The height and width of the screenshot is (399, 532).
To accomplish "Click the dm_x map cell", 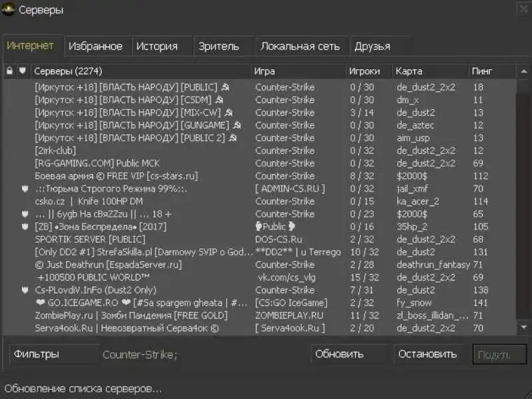I will 408,100.
